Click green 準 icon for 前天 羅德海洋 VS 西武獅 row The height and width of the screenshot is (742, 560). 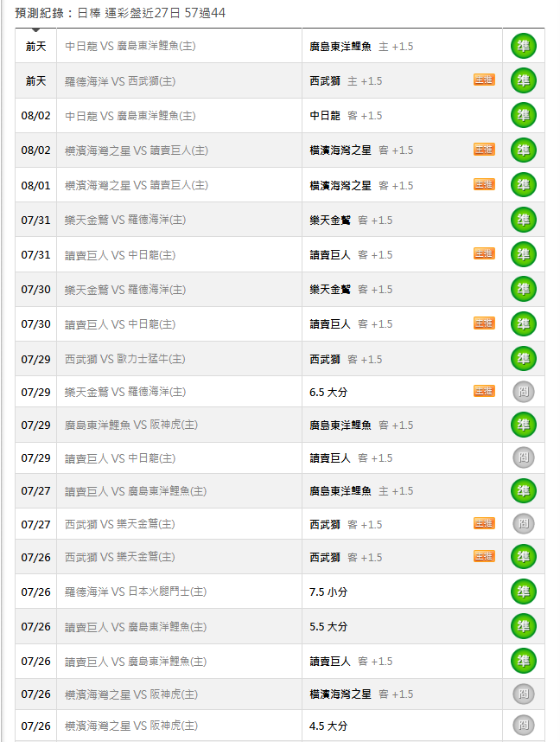pos(523,81)
